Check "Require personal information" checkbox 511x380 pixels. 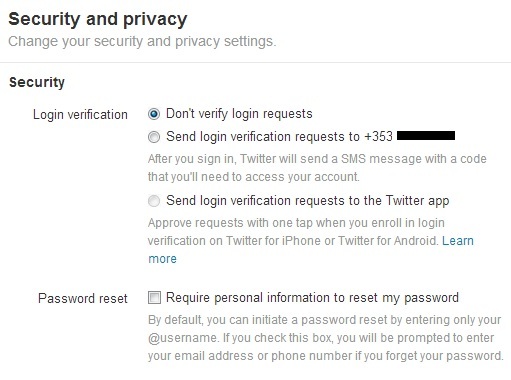[x=154, y=297]
